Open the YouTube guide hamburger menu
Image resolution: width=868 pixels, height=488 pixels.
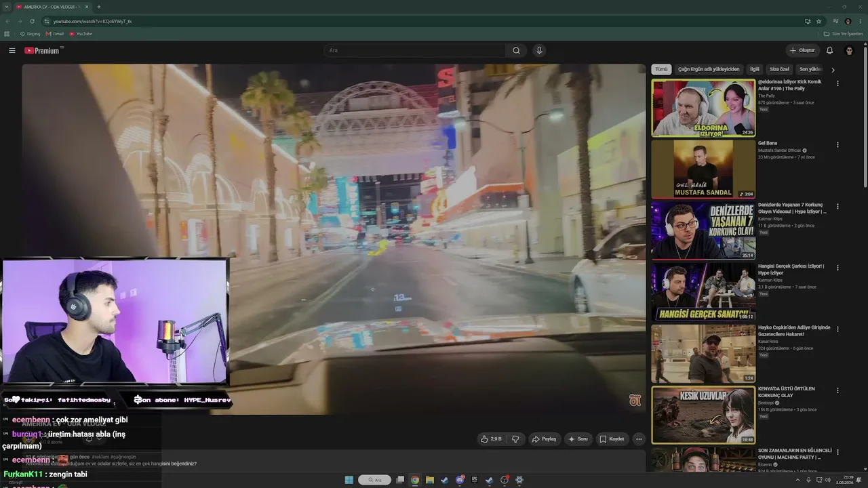pos(12,51)
